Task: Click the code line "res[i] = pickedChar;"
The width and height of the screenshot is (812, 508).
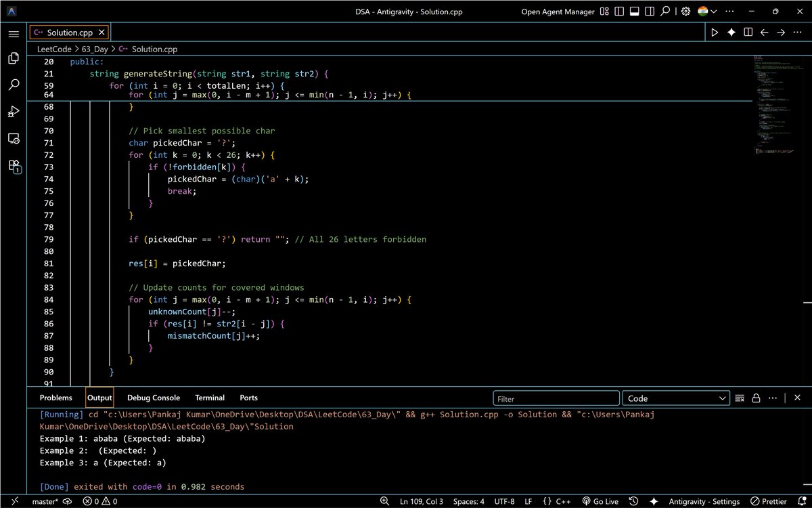Action: click(x=177, y=263)
